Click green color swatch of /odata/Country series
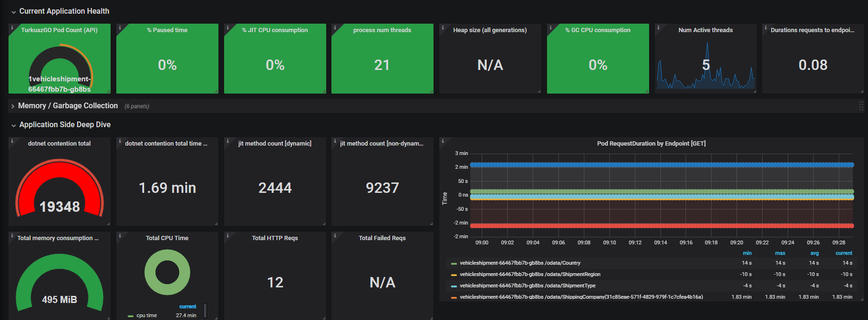The width and height of the screenshot is (868, 320). click(454, 263)
